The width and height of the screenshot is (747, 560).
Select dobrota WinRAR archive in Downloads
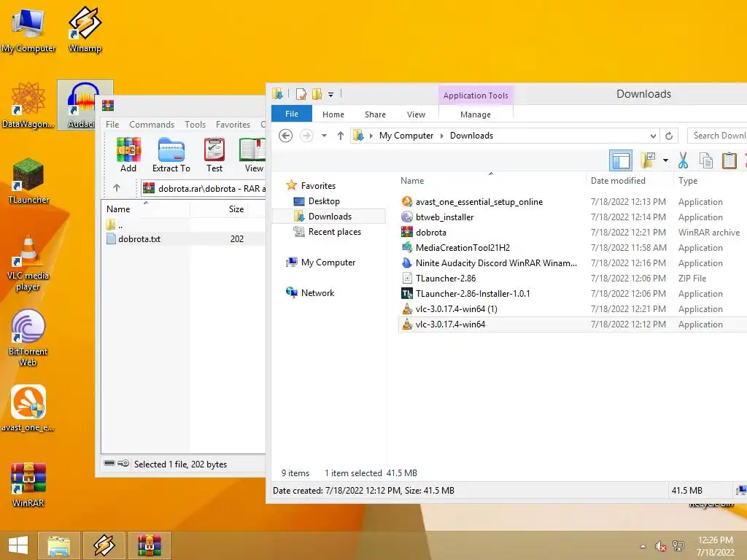point(430,233)
